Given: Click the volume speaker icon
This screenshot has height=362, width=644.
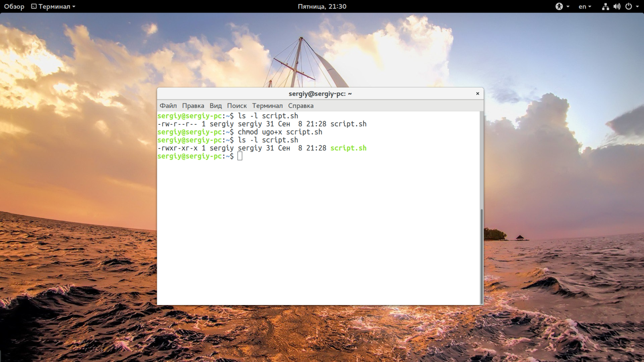Looking at the screenshot, I should 617,6.
